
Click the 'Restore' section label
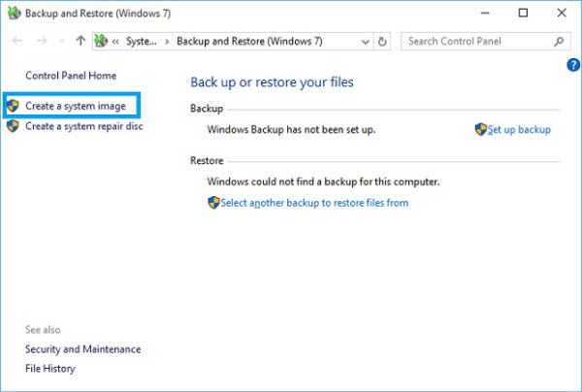click(207, 161)
